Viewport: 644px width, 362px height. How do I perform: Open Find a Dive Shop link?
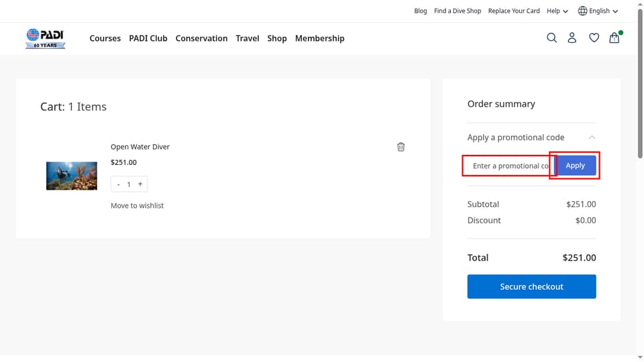(x=458, y=11)
